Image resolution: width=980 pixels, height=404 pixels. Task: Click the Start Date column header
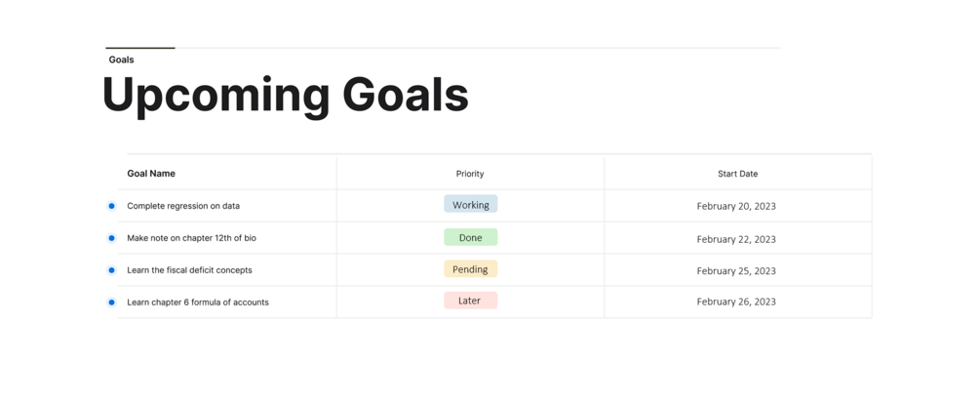[x=737, y=174]
